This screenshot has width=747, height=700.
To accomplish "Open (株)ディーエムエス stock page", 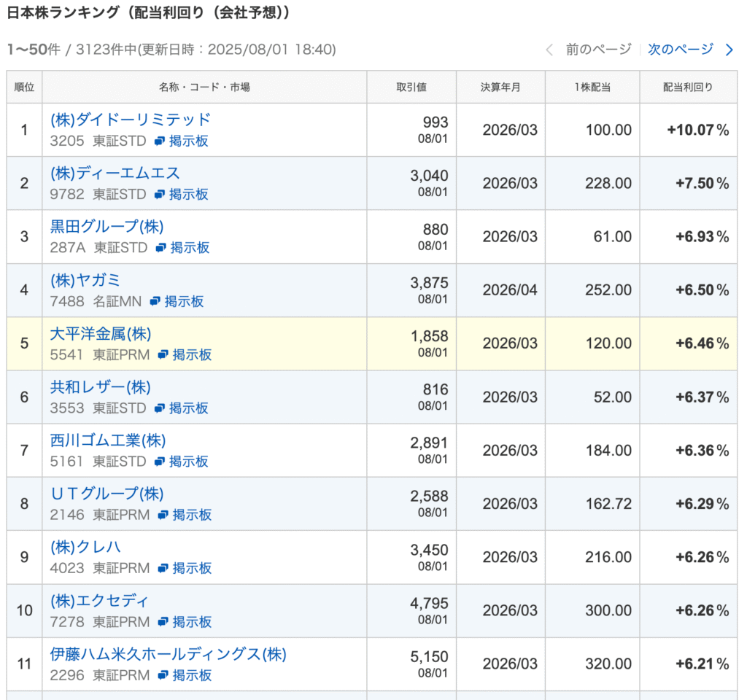I will 115,173.
